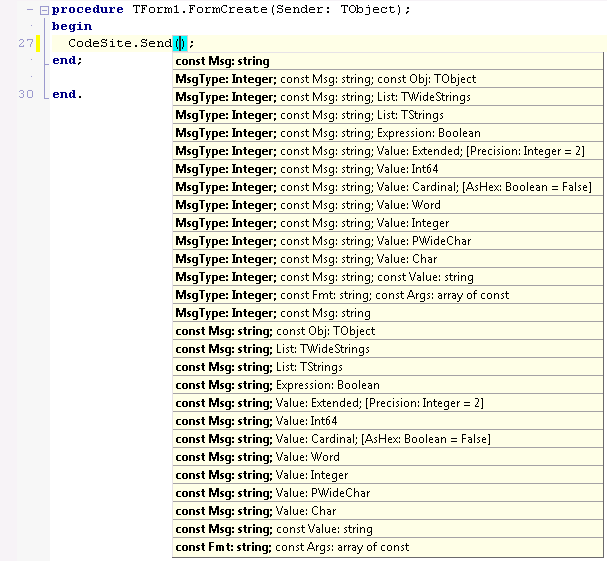Select MsgType overload with Value: Integer
This screenshot has width=607, height=561.
(x=388, y=223)
